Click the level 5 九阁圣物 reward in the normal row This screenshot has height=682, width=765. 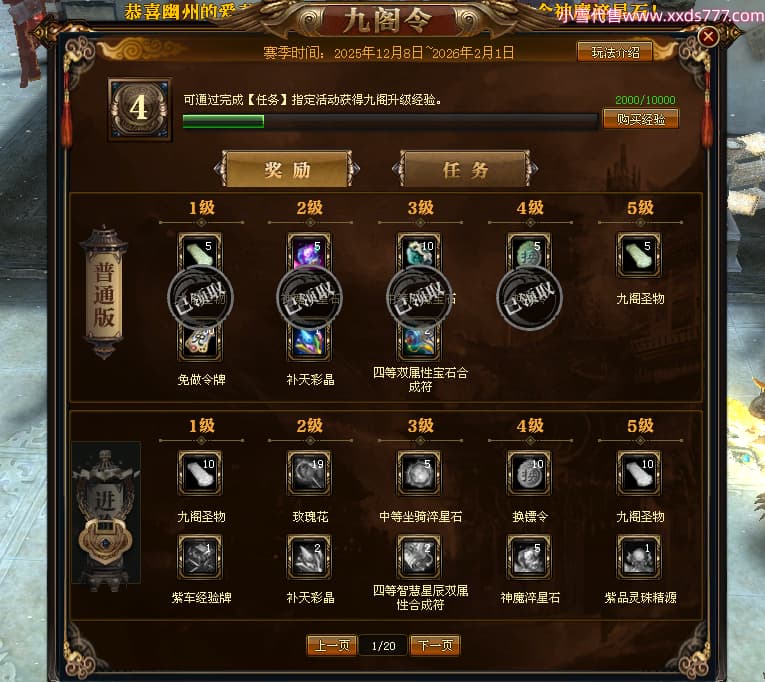(x=639, y=255)
